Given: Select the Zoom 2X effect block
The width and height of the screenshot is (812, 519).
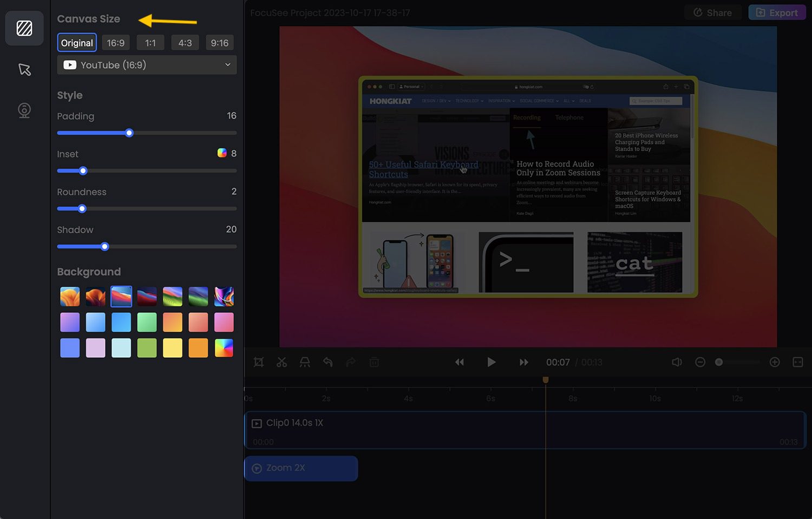Looking at the screenshot, I should (301, 468).
